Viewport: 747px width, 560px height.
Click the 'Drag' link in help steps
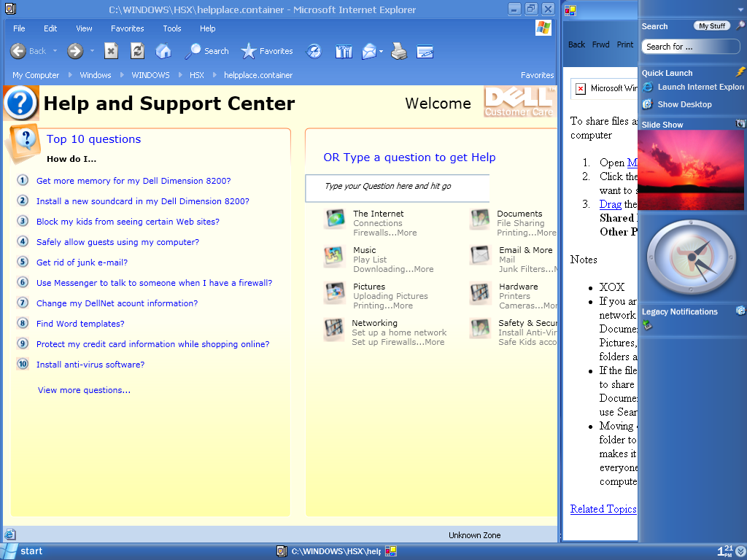(x=611, y=204)
